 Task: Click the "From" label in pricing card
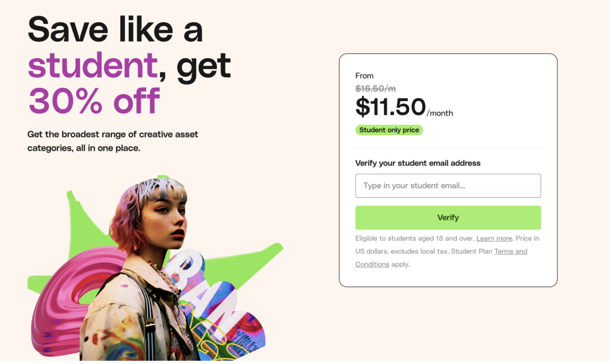point(364,76)
